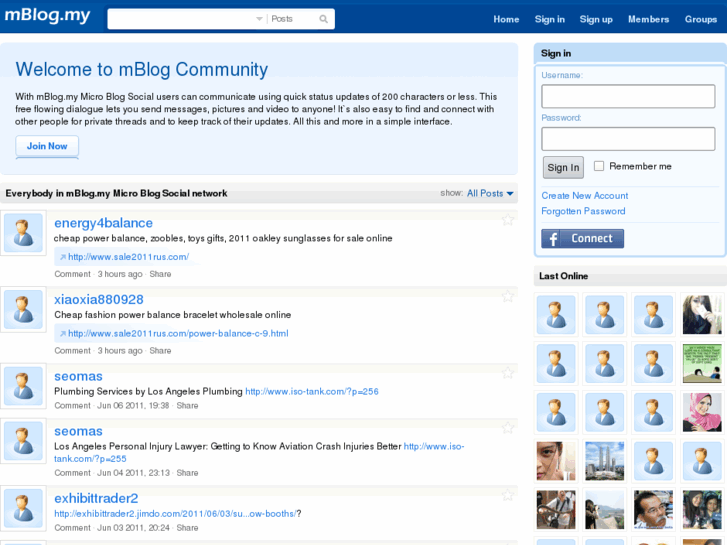The image size is (727, 545).
Task: Toggle the Remember me checkbox
Action: point(599,166)
